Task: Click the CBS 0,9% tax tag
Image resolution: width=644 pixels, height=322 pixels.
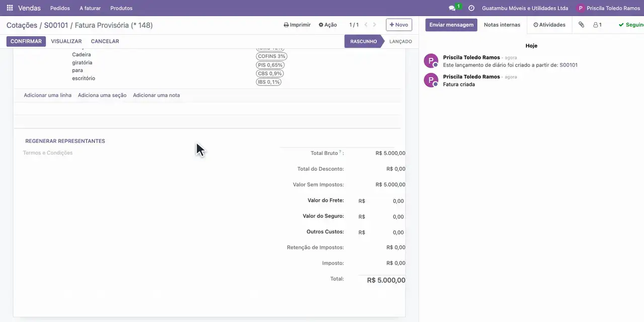Action: pos(270,73)
